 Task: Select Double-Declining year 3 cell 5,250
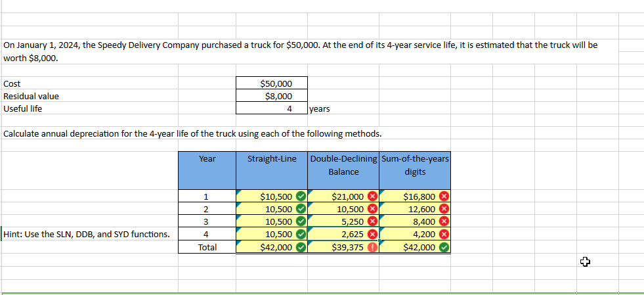(x=343, y=221)
